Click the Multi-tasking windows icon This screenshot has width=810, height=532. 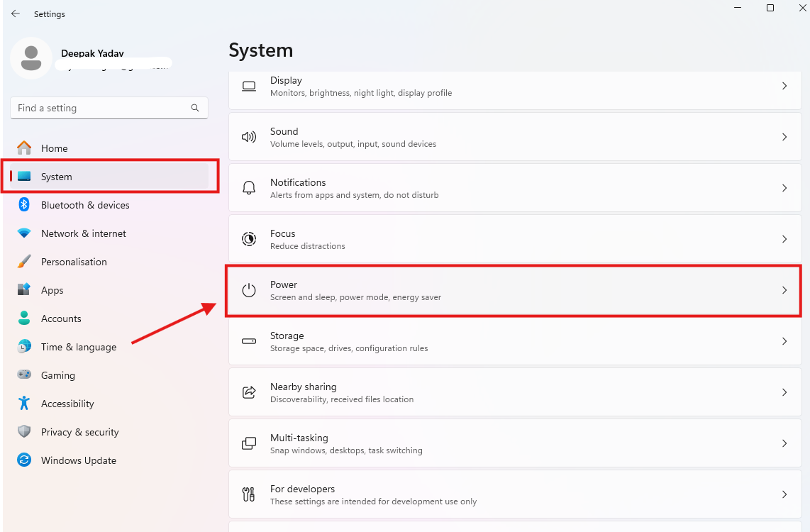pyautogui.click(x=249, y=443)
